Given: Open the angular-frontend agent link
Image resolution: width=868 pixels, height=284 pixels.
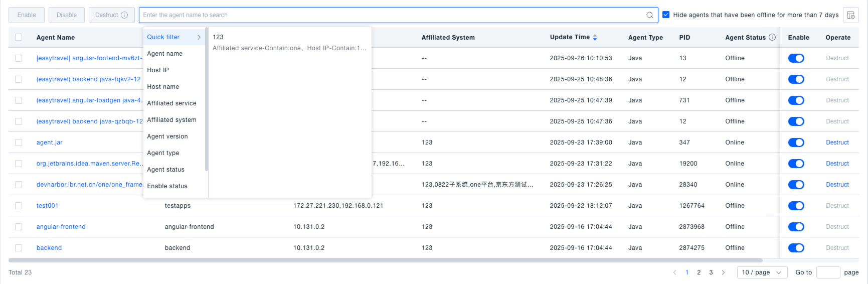Looking at the screenshot, I should click(61, 227).
